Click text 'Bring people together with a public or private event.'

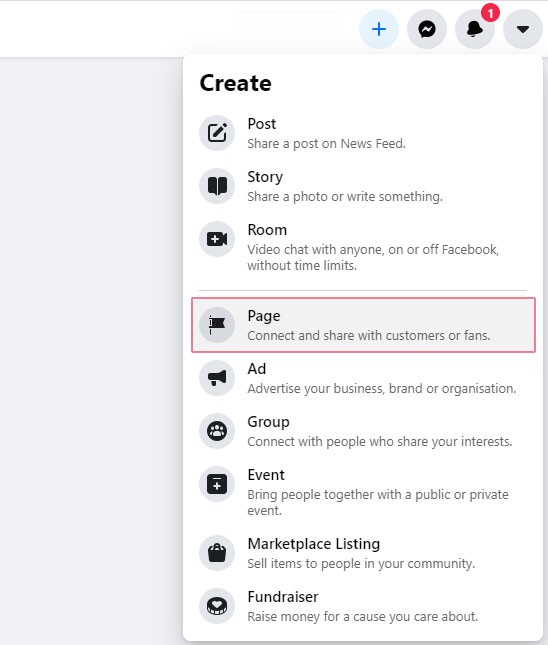pyautogui.click(x=378, y=502)
